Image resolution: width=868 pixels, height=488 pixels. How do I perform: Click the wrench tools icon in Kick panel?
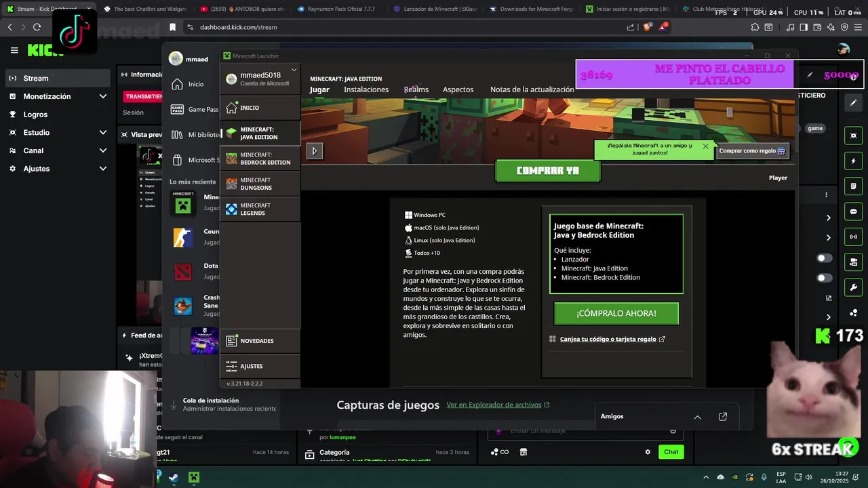tap(853, 287)
